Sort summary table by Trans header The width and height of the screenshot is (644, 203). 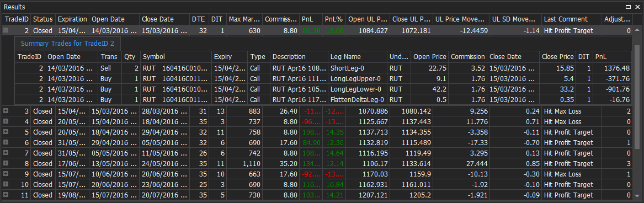110,57
